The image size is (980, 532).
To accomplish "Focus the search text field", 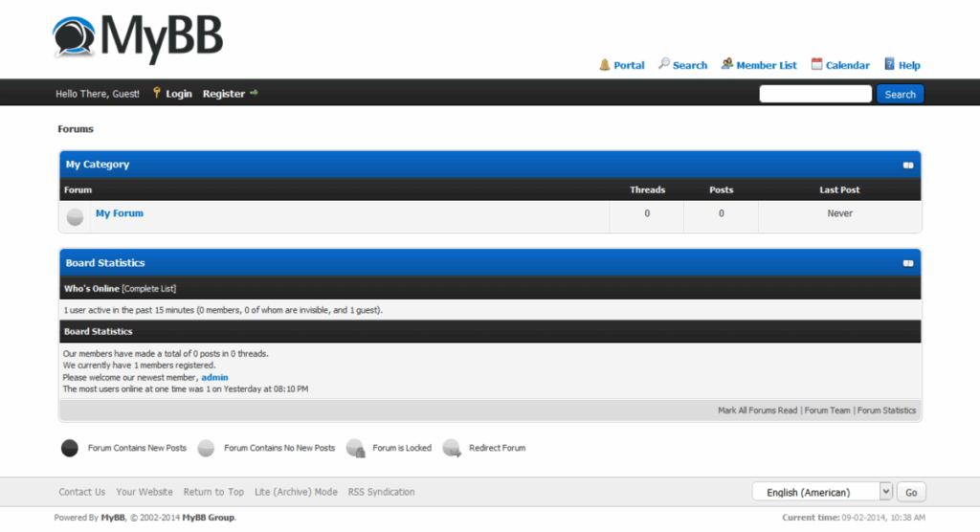I will click(815, 94).
